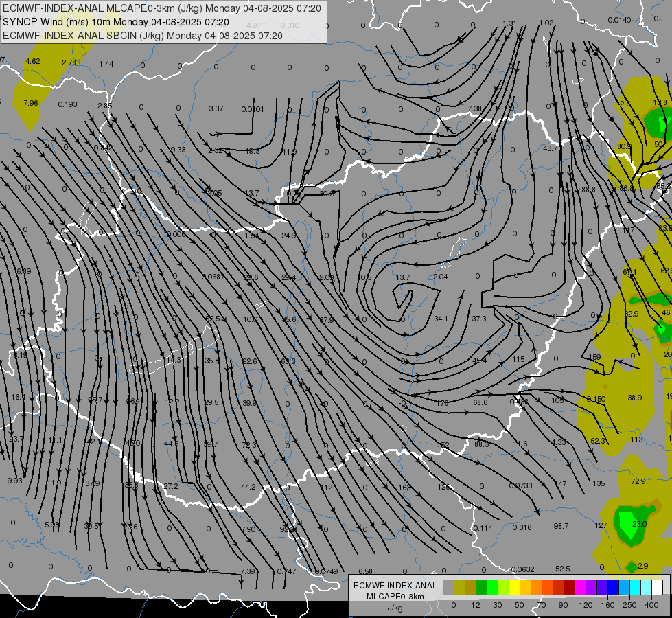Click the map value 55.5
Image resolution: width=672 pixels, height=618 pixels.
click(x=213, y=319)
